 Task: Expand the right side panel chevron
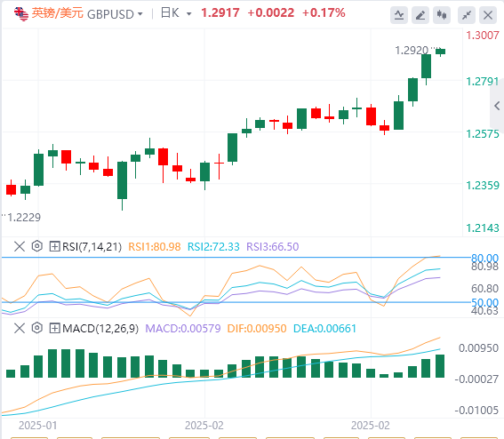(x=497, y=106)
